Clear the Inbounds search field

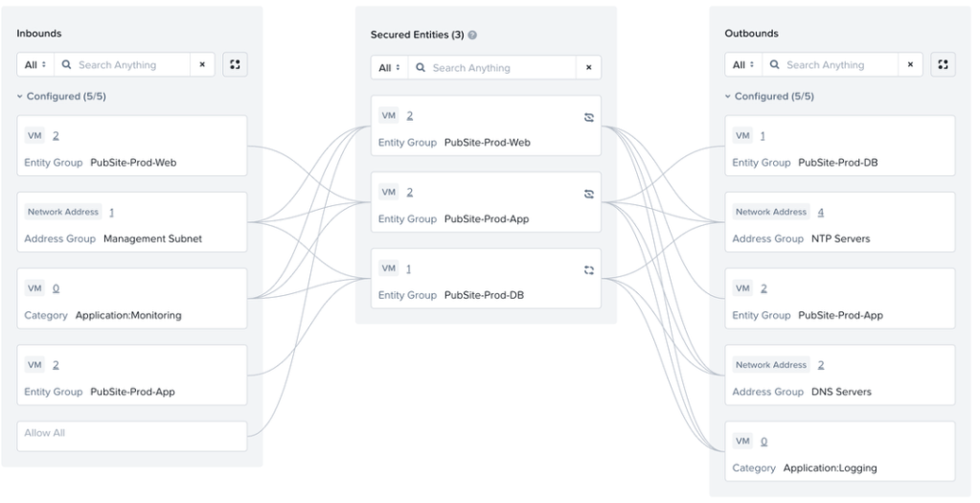202,65
